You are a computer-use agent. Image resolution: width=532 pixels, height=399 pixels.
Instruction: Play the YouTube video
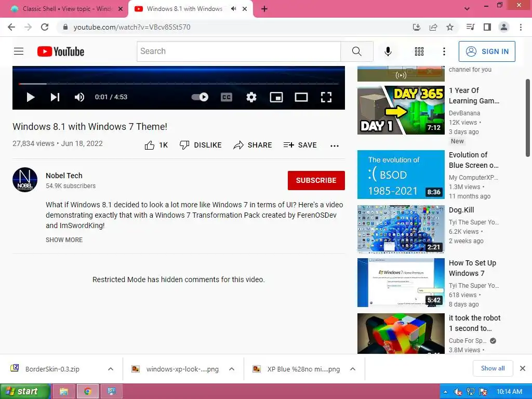[x=31, y=97]
